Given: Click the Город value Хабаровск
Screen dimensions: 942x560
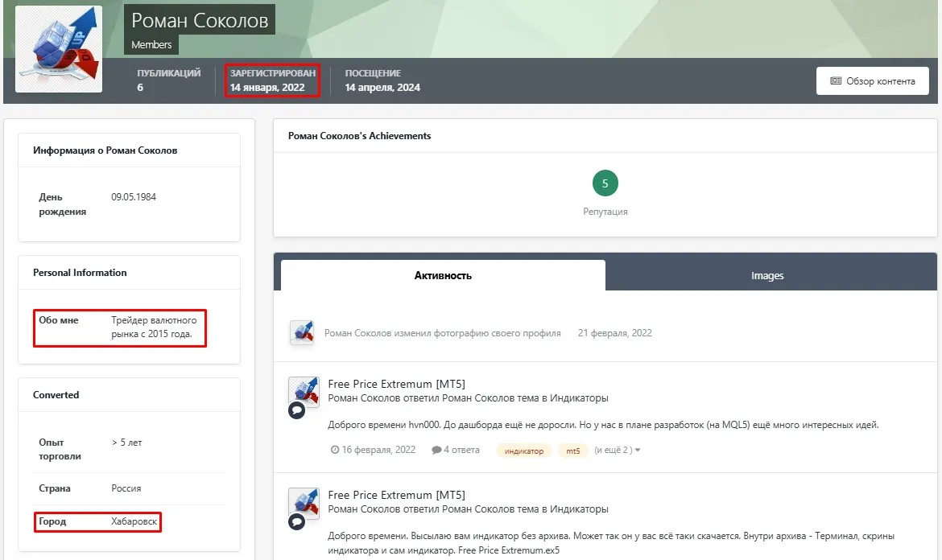Looking at the screenshot, I should [x=134, y=521].
